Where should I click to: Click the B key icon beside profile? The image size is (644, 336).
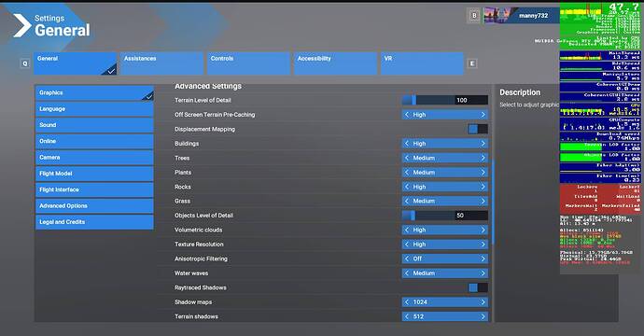474,16
